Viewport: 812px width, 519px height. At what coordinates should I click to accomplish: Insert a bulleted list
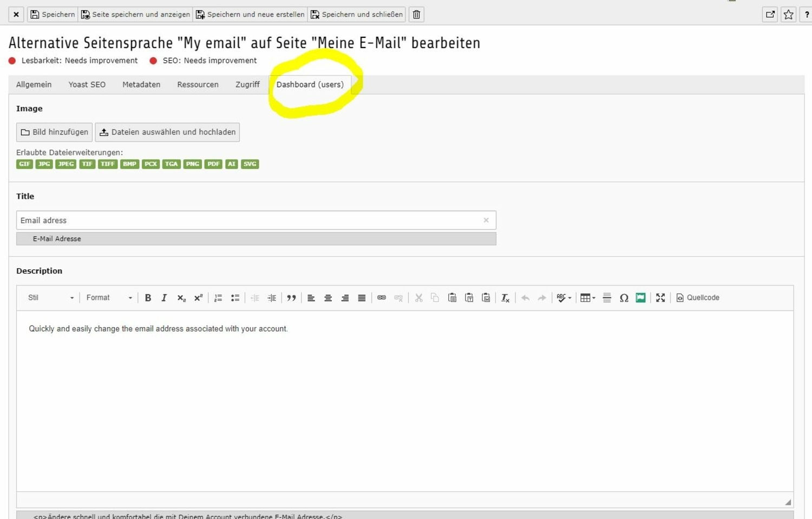pos(235,298)
